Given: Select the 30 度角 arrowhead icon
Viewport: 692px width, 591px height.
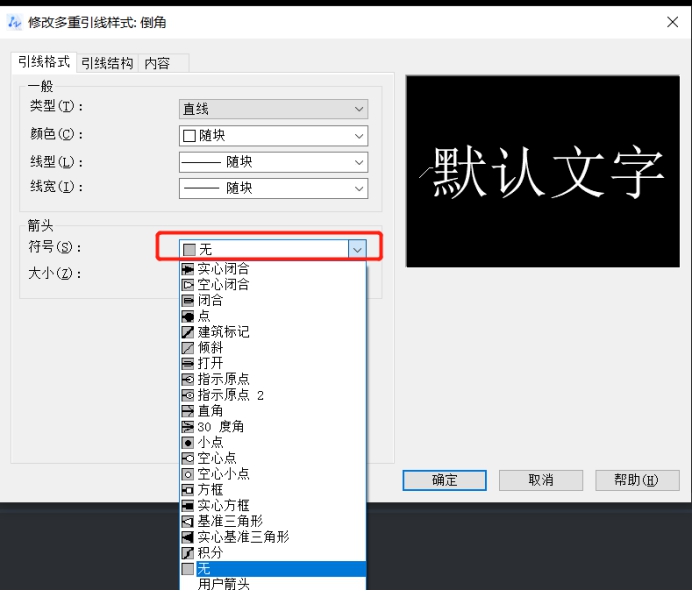Looking at the screenshot, I should click(x=188, y=427).
